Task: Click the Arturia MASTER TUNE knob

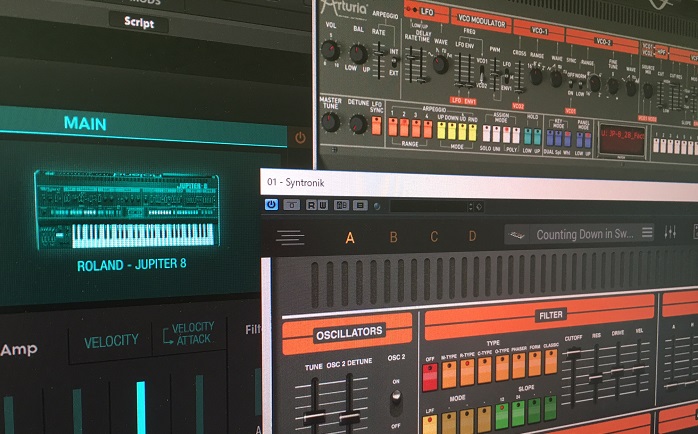Action: click(x=330, y=122)
